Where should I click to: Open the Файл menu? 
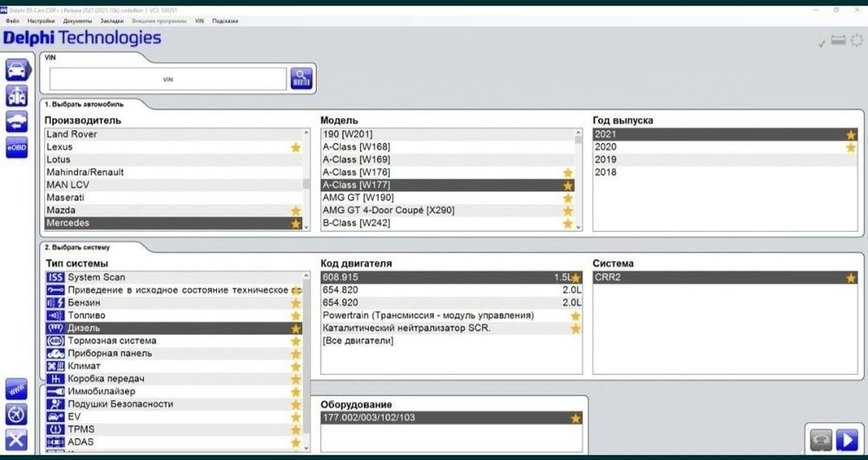[12, 21]
